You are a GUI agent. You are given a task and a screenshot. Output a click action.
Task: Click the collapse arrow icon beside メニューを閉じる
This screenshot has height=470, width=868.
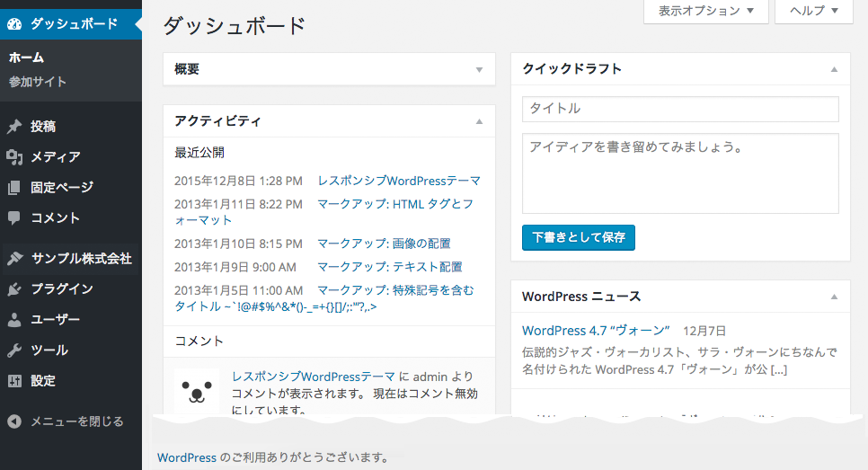click(x=14, y=421)
